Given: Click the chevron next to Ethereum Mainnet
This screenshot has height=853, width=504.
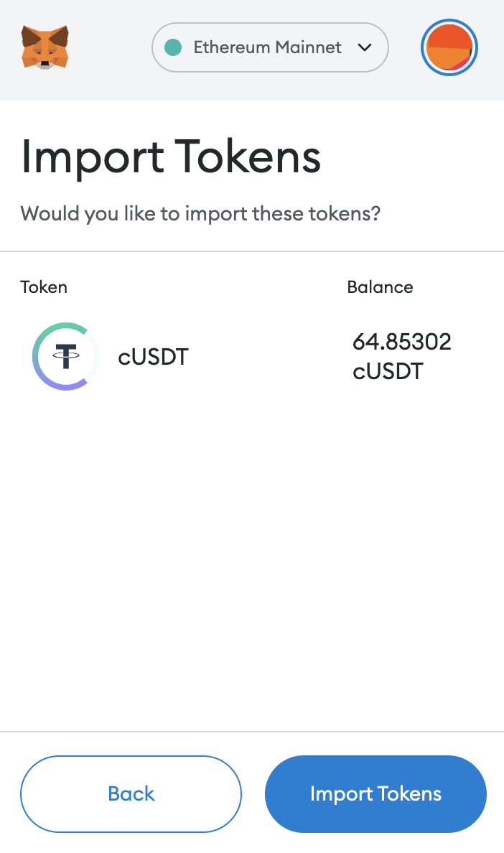Looking at the screenshot, I should click(365, 47).
